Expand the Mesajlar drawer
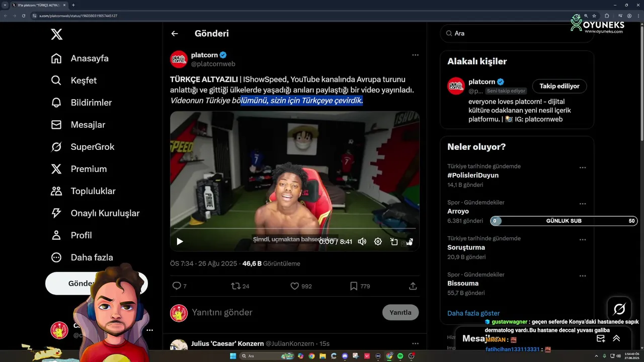Screen dimensions: 644x362 point(616,338)
